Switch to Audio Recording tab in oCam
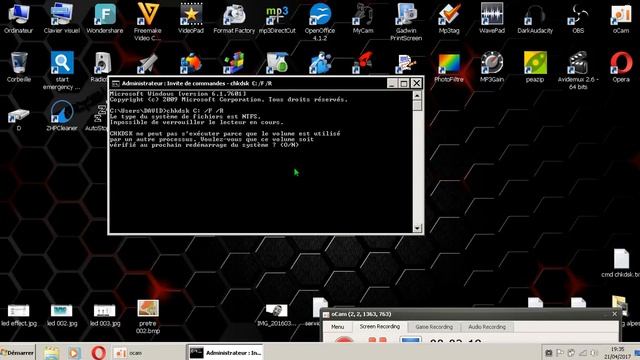 (x=487, y=327)
